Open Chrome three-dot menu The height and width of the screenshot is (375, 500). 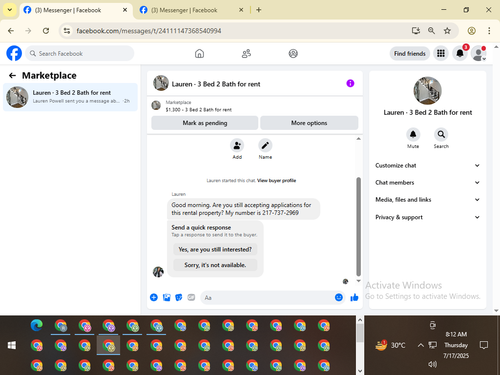[489, 31]
